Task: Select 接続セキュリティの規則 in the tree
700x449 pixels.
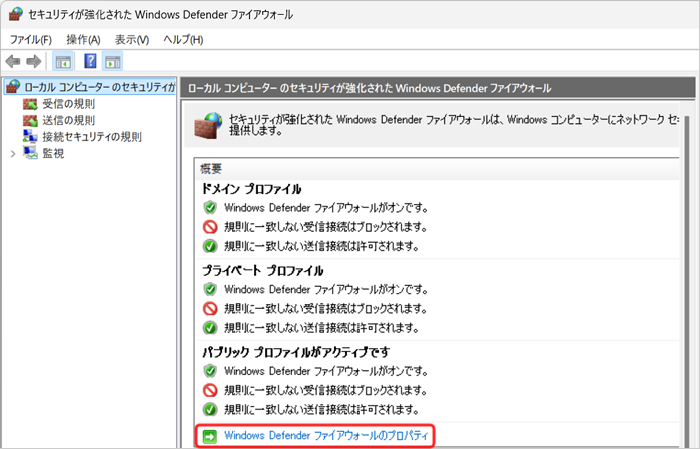Action: pyautogui.click(x=91, y=136)
